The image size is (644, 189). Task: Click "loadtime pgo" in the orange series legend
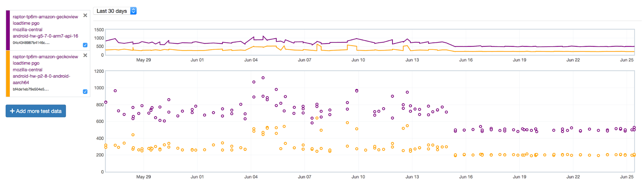click(x=26, y=63)
